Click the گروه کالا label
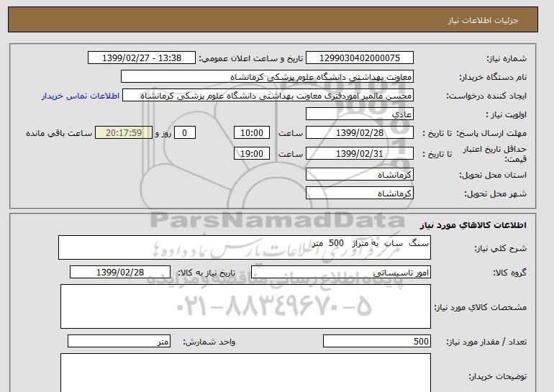The width and height of the screenshot is (554, 392). click(510, 273)
